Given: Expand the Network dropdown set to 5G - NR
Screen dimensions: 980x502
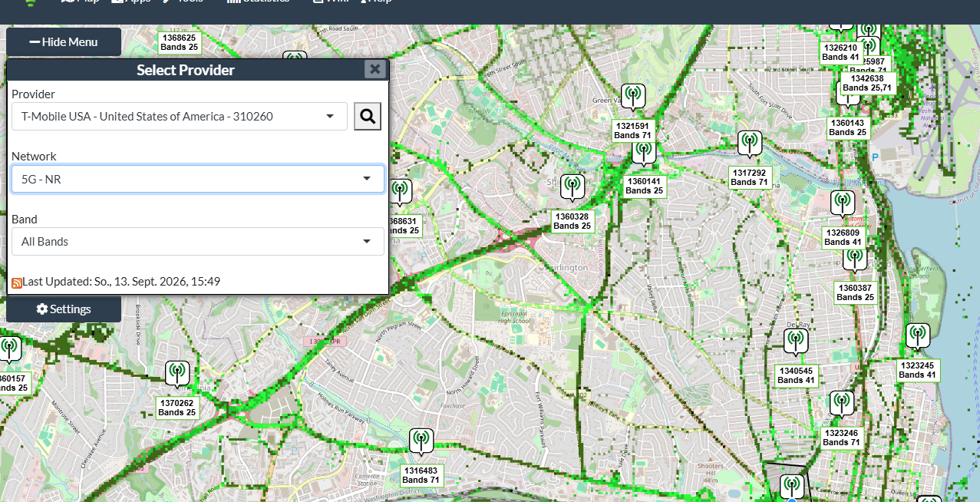Looking at the screenshot, I should pyautogui.click(x=198, y=179).
